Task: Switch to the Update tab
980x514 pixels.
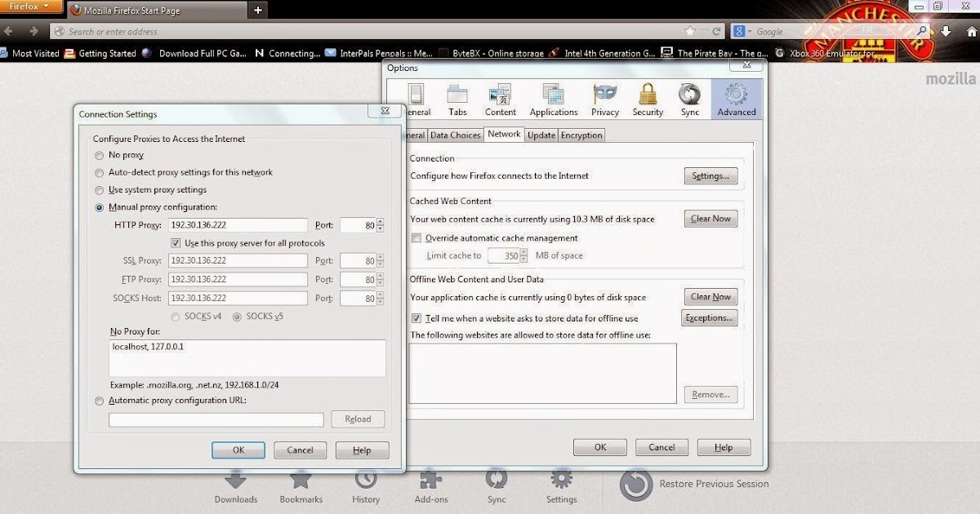Action: click(541, 135)
